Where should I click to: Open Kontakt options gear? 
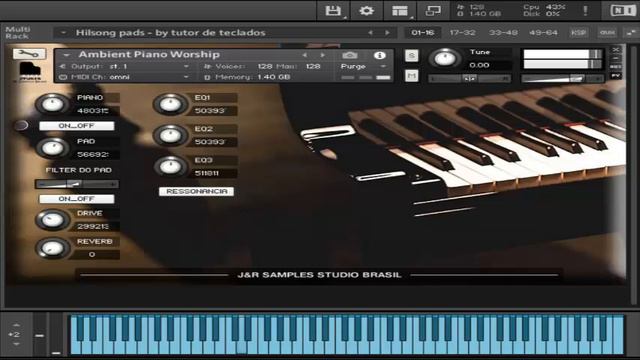click(x=366, y=11)
